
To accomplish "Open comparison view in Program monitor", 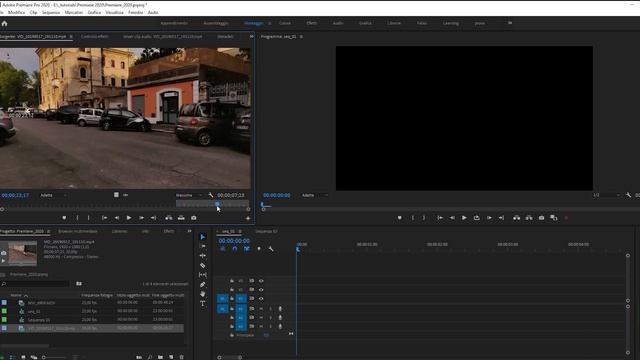I will point(554,218).
